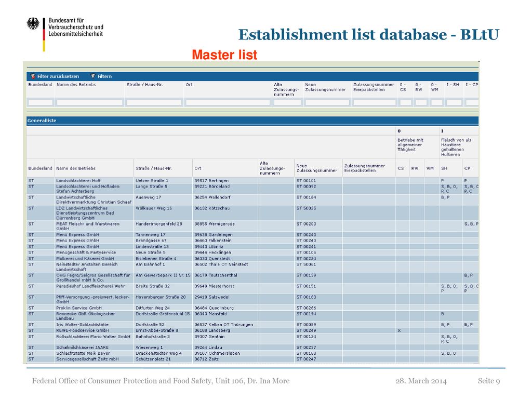Select MEAT Fleisch- und Wurstwaren GmbH
This screenshot has width=532, height=399.
252,227
